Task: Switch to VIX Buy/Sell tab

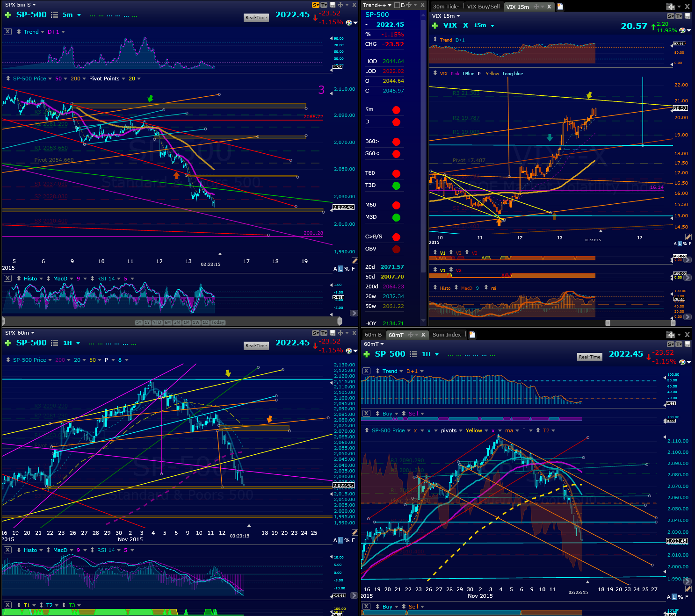Action: coord(483,7)
